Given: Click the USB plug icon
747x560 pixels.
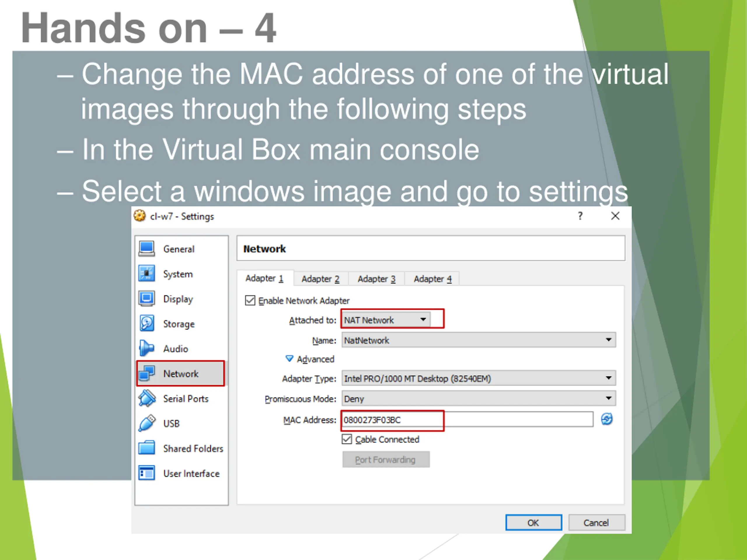Looking at the screenshot, I should (x=146, y=423).
